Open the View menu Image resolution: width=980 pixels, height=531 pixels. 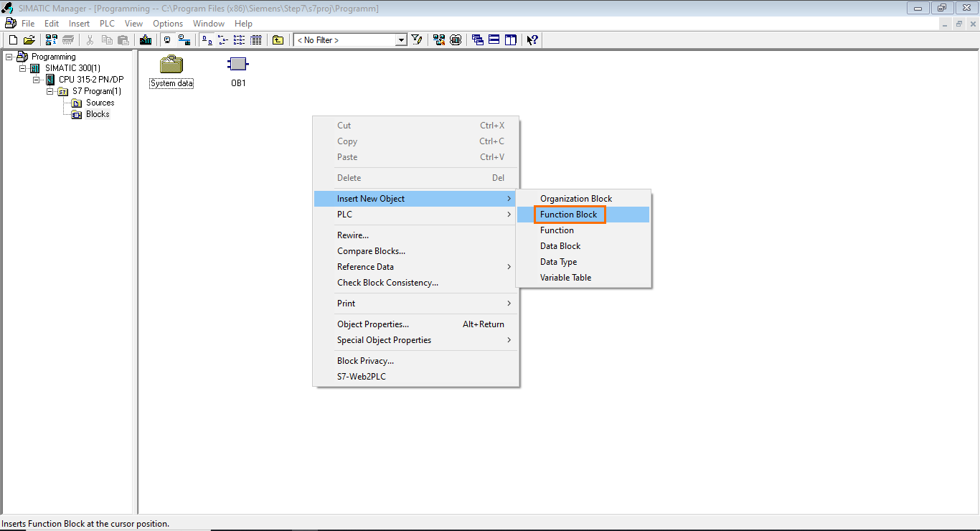pos(134,24)
